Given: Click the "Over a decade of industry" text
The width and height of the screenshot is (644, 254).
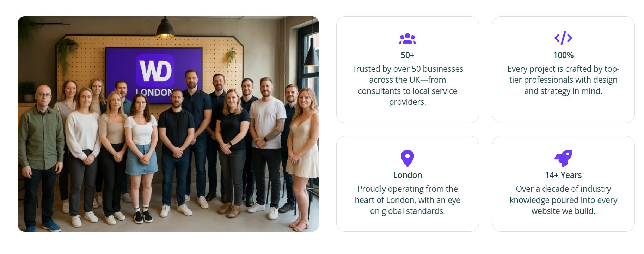Looking at the screenshot, I should click(563, 200).
